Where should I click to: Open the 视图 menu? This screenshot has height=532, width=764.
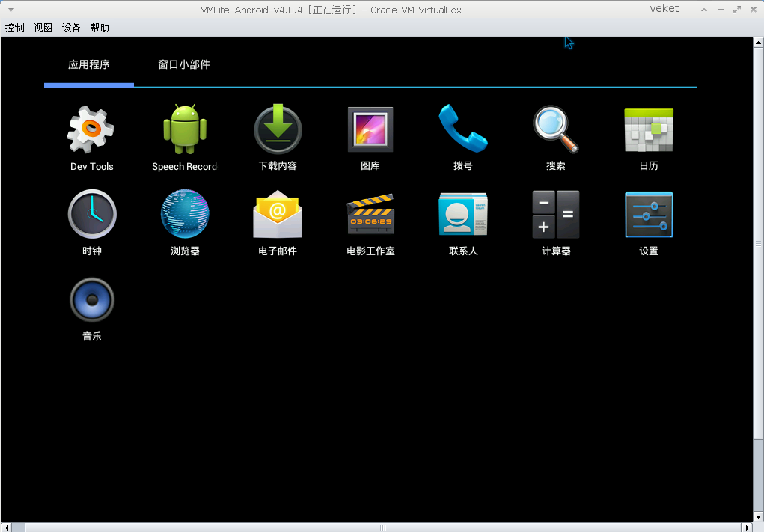pyautogui.click(x=43, y=28)
